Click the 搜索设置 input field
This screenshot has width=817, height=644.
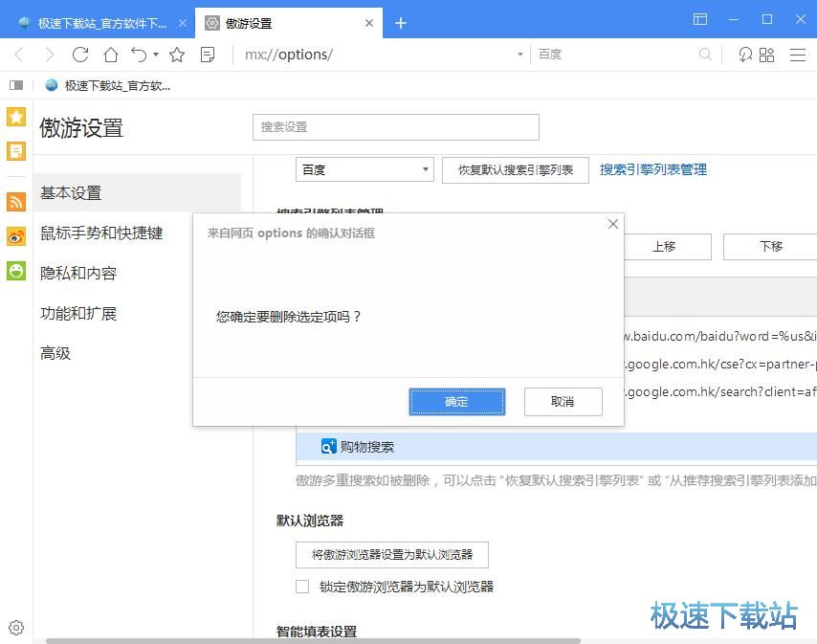395,127
